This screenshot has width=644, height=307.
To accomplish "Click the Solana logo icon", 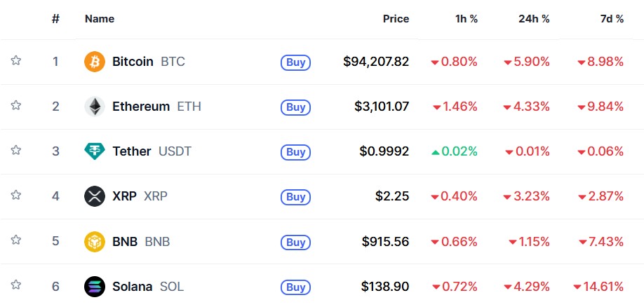I will [x=94, y=287].
